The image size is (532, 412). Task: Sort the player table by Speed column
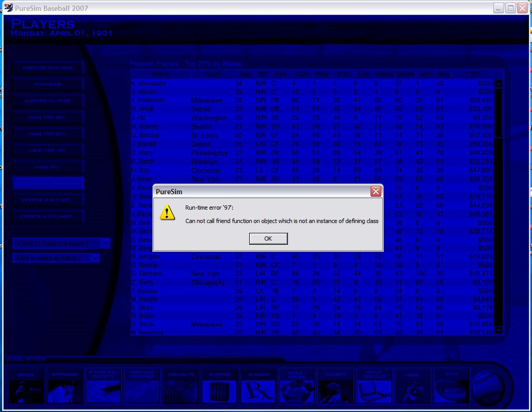(405, 74)
